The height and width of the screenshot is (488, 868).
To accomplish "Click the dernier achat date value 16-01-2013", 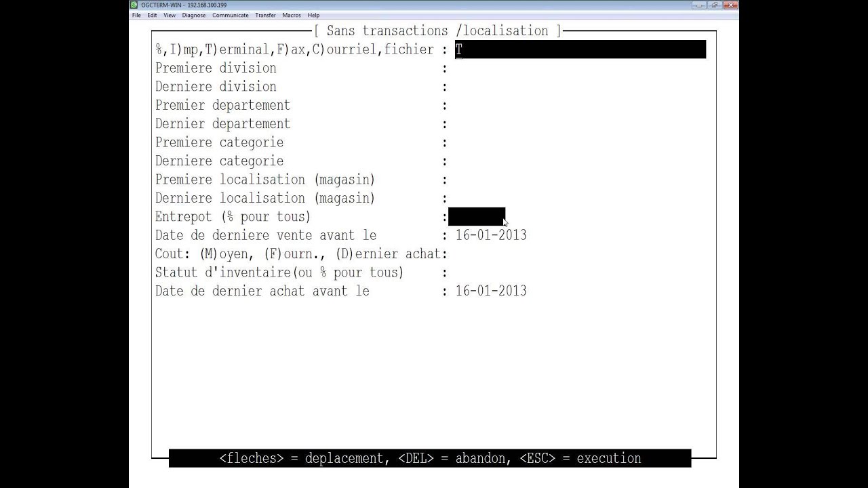I will pyautogui.click(x=491, y=291).
